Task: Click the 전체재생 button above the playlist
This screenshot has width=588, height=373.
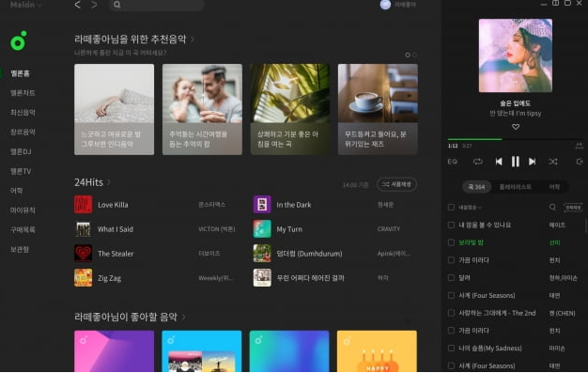Action: click(x=573, y=207)
